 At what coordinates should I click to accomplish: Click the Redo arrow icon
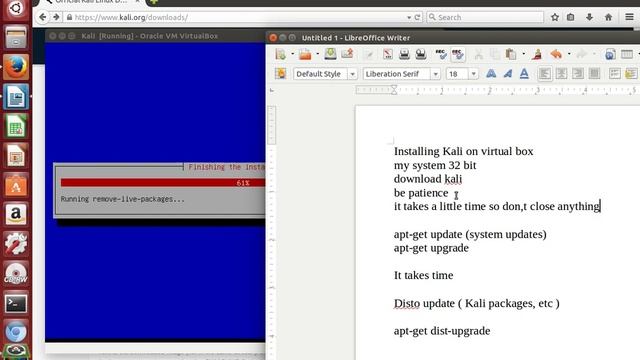(x=582, y=54)
